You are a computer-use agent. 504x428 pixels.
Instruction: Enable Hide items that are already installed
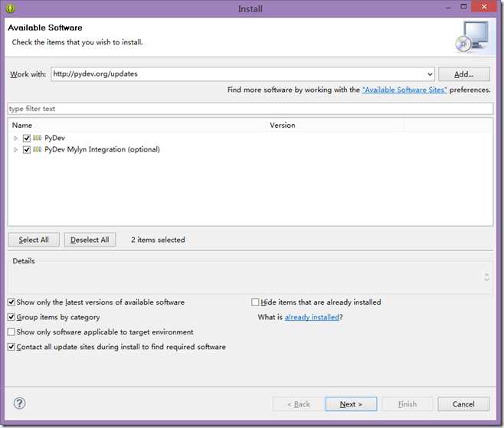255,302
